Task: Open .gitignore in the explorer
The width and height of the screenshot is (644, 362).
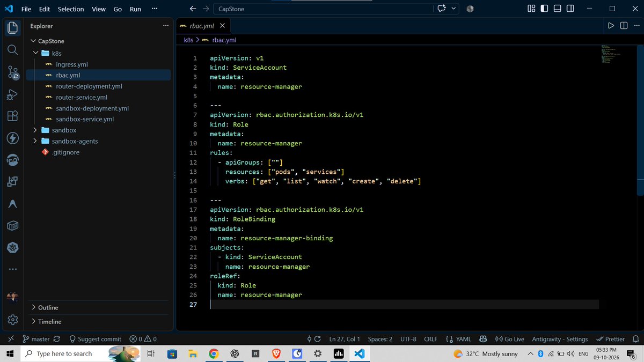Action: 65,152
